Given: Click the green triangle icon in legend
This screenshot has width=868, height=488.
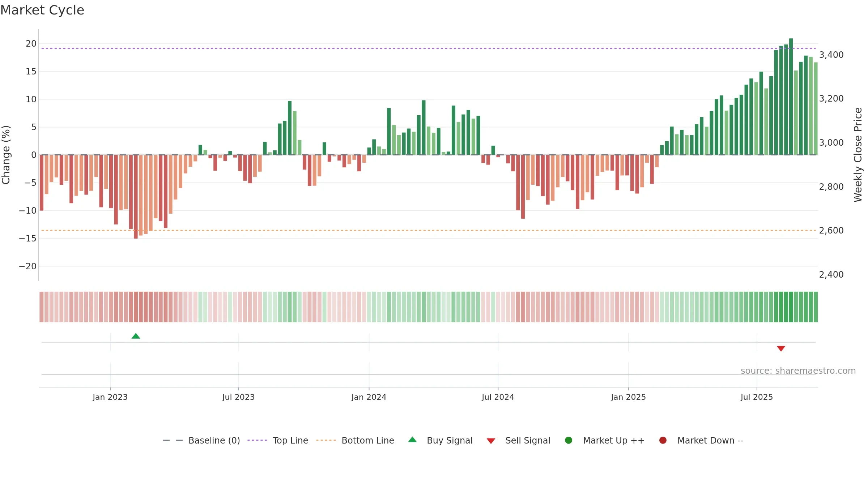Looking at the screenshot, I should click(412, 440).
